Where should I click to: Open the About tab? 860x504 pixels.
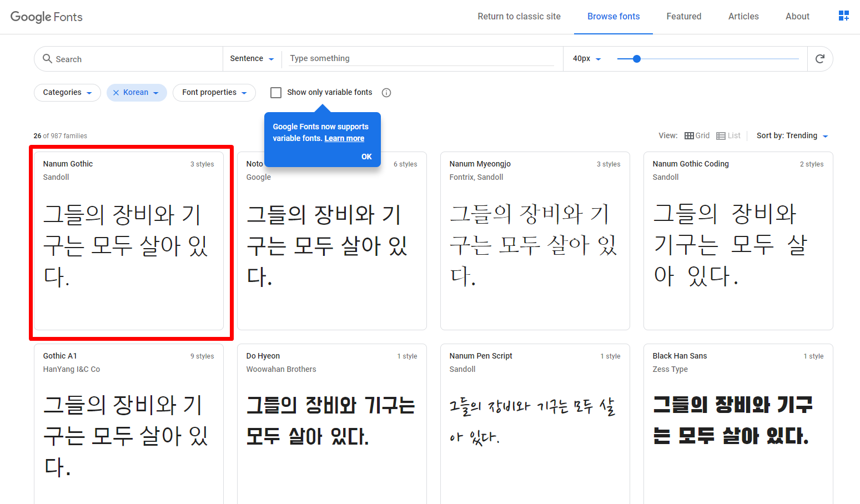[x=797, y=17]
